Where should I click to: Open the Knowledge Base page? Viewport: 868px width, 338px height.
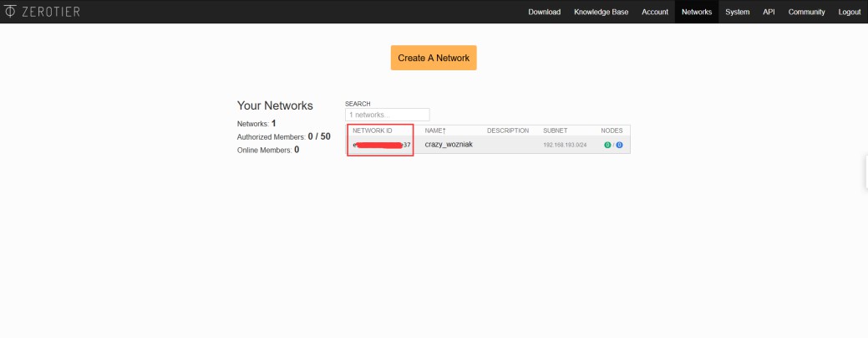click(x=601, y=12)
